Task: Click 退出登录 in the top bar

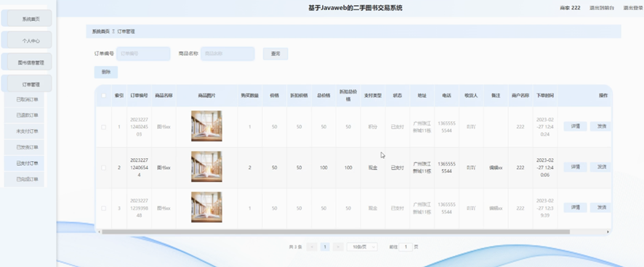Action: [633, 8]
